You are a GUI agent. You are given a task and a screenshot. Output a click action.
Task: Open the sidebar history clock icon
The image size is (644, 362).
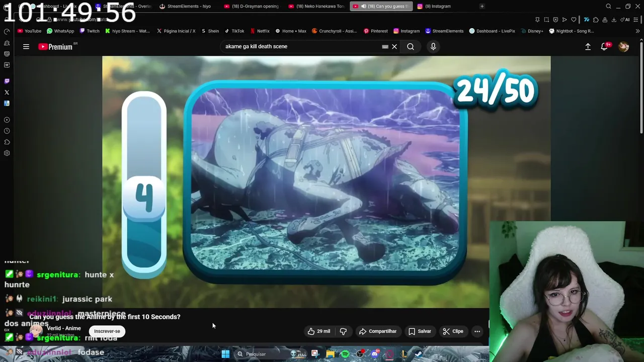coord(7,131)
